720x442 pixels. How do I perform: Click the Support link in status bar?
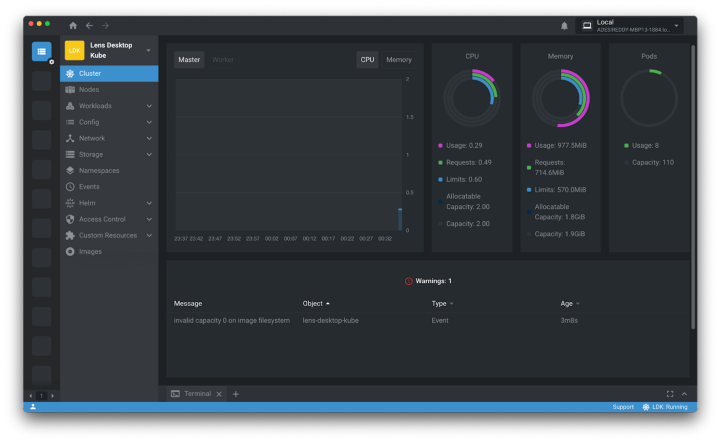[623, 407]
